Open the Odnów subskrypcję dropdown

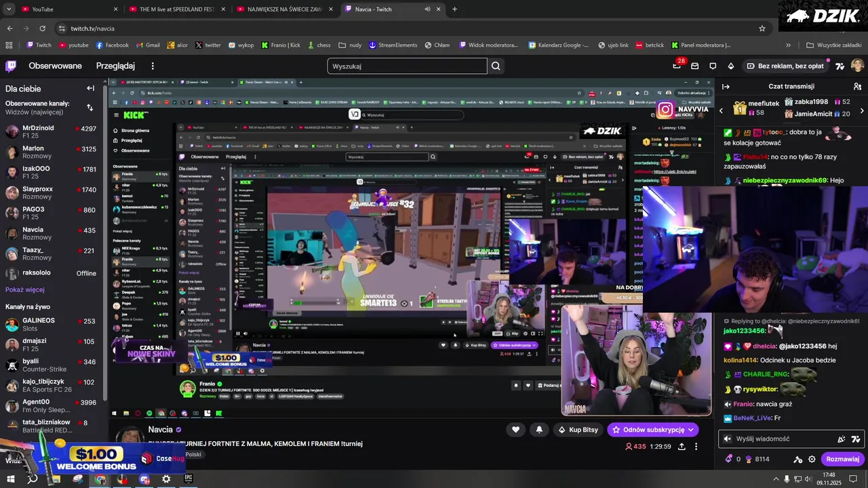click(x=690, y=430)
